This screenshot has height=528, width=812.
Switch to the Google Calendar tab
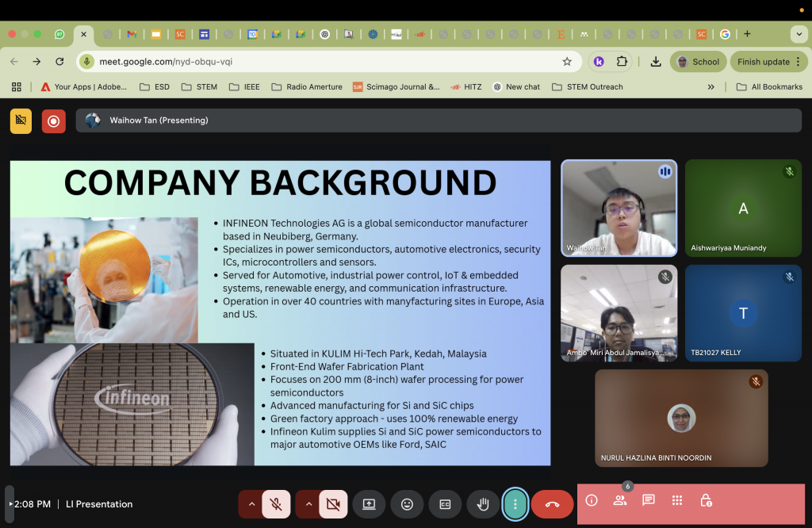coord(252,34)
